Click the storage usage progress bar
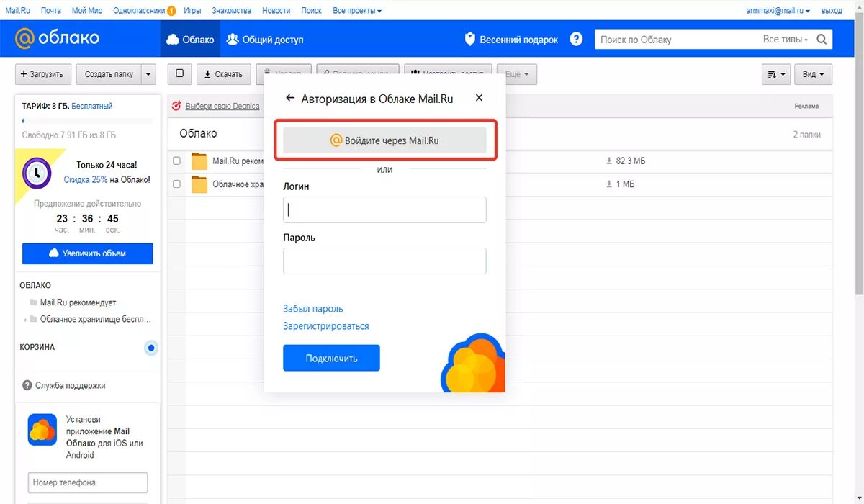864x504 pixels. coord(87,121)
